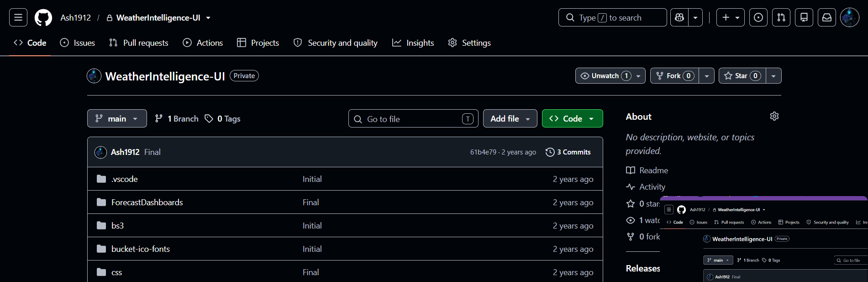
Task: Open Final commit message for css row
Action: (311, 272)
